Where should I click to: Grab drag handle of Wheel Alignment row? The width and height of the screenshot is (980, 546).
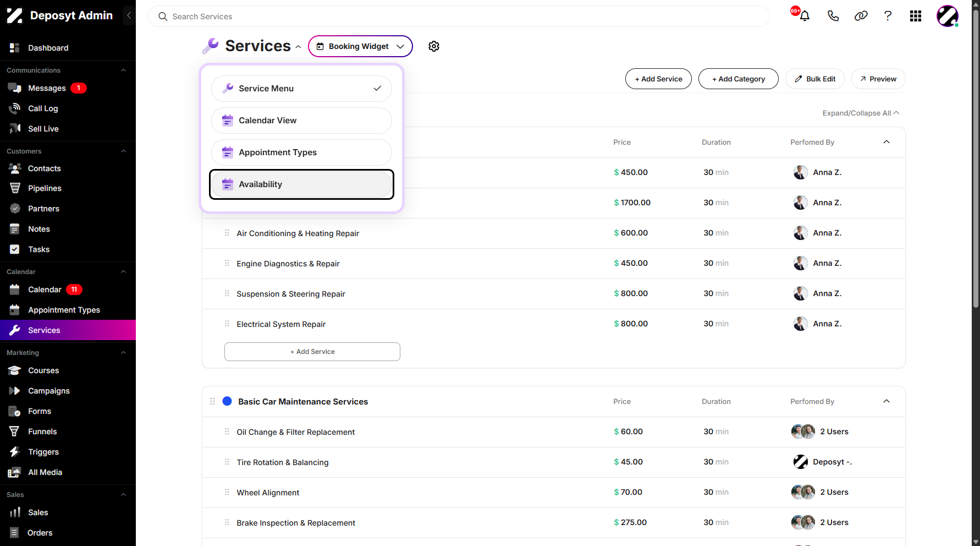click(x=227, y=492)
